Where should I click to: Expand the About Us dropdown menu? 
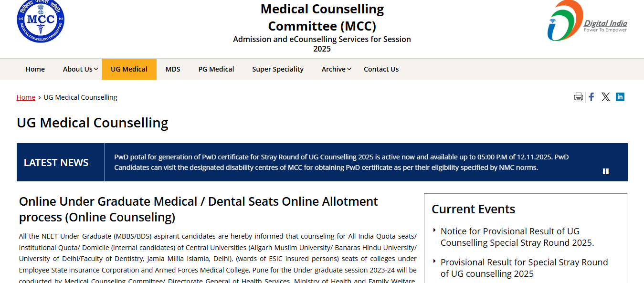(80, 69)
